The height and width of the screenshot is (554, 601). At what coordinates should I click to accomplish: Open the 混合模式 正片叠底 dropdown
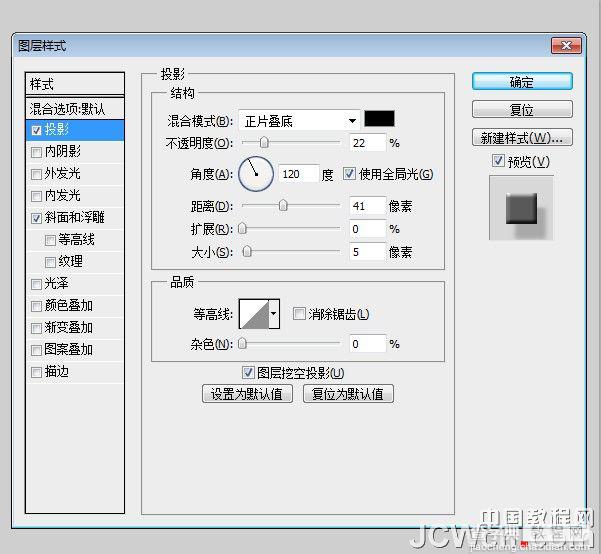coord(299,121)
